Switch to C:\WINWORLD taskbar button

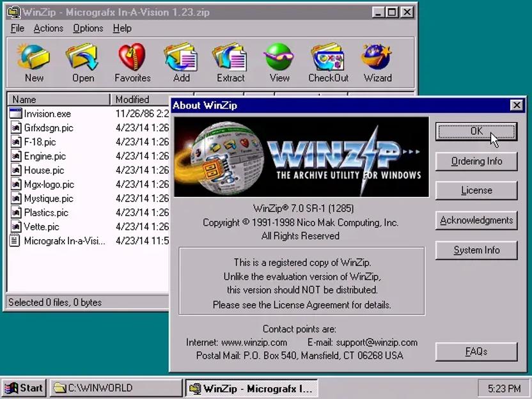(116, 388)
